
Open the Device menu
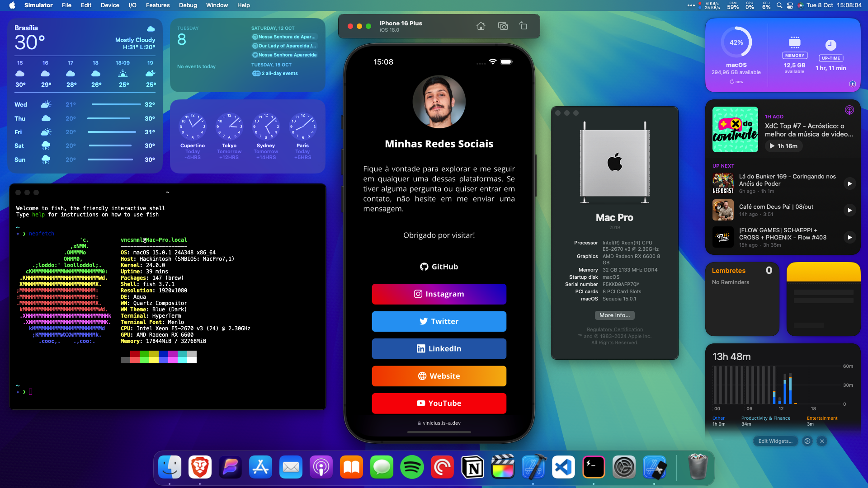(x=110, y=5)
